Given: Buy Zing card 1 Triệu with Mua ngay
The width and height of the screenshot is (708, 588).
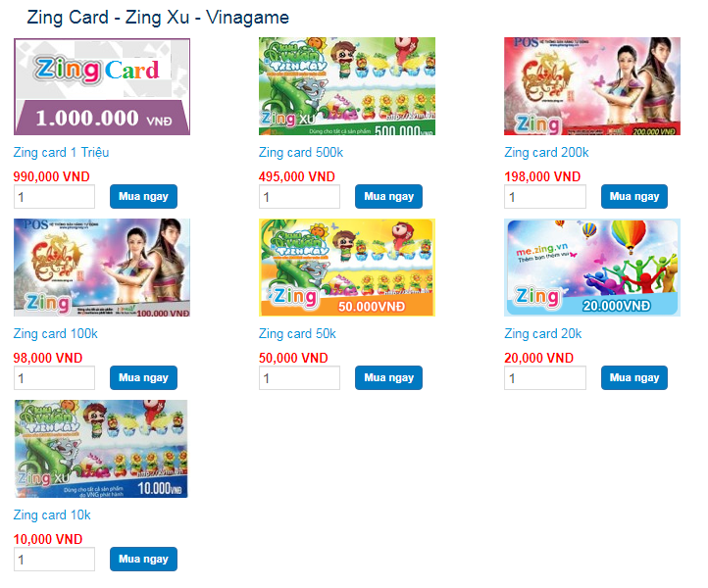Looking at the screenshot, I should point(143,196).
